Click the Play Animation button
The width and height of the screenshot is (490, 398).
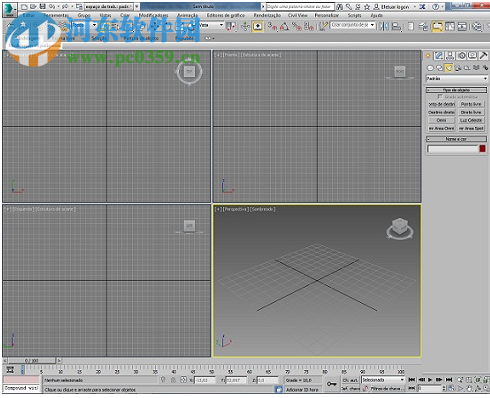pos(430,380)
